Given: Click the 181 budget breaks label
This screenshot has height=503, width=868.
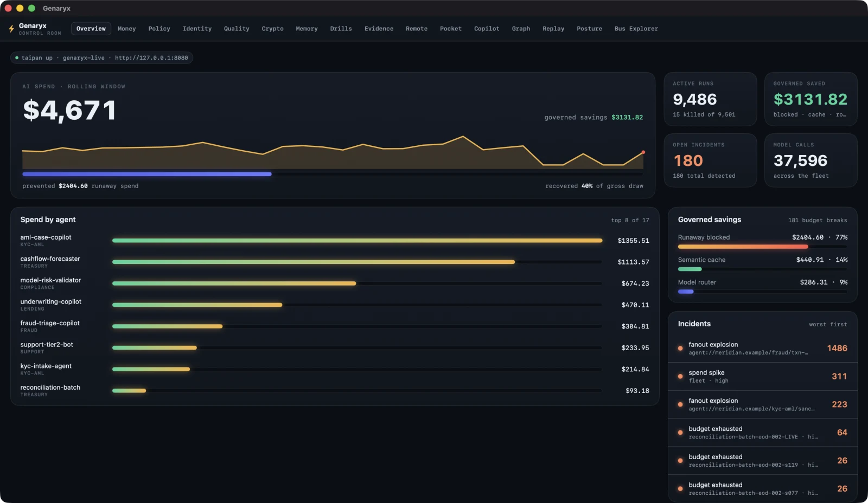Looking at the screenshot, I should 818,220.
